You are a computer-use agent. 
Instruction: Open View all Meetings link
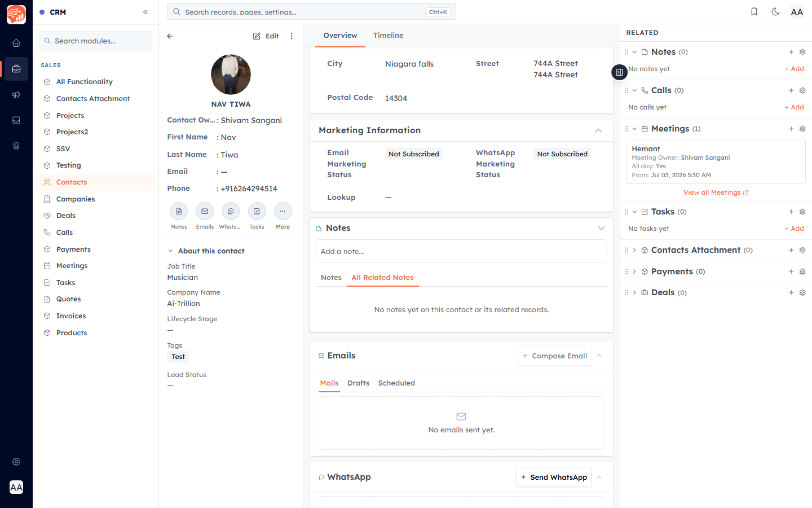coord(716,192)
